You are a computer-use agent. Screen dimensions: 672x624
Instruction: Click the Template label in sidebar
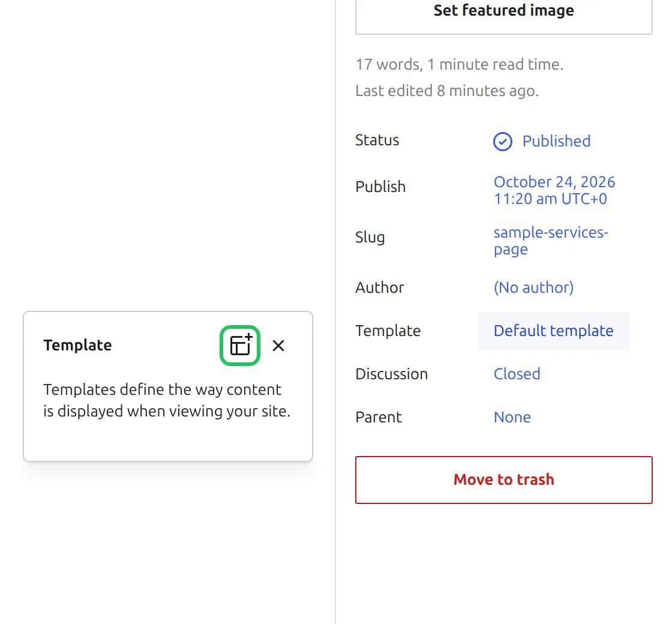coord(388,331)
